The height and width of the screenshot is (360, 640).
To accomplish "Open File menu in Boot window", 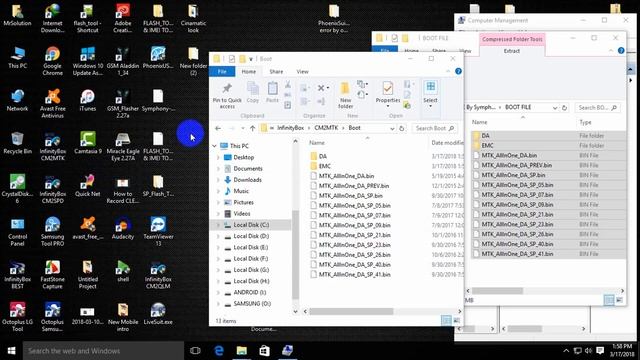I will click(x=222, y=71).
